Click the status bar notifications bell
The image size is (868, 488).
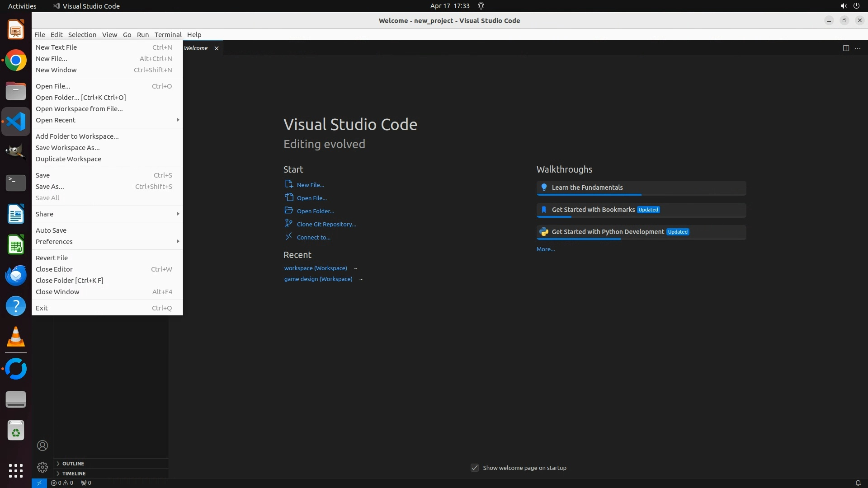pos(858,483)
